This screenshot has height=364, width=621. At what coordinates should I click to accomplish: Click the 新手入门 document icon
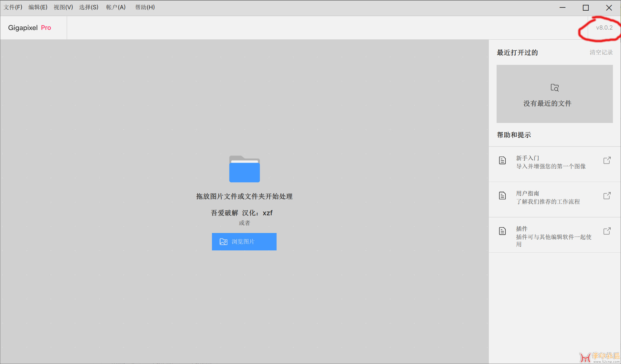(502, 160)
